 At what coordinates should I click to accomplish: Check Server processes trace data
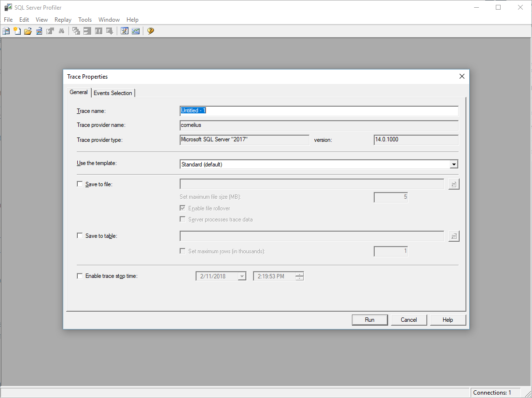[x=182, y=220]
